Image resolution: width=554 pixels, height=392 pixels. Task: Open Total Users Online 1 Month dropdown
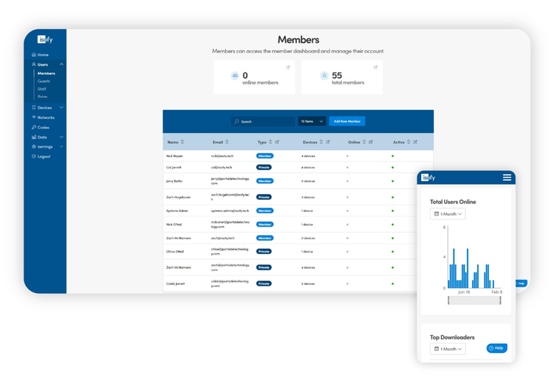[x=448, y=214]
